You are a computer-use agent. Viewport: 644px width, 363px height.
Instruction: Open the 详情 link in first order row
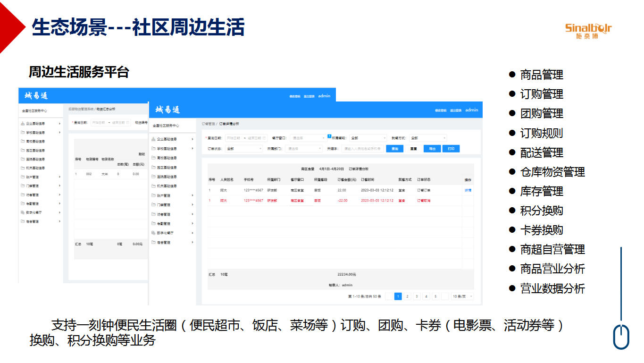click(x=468, y=190)
